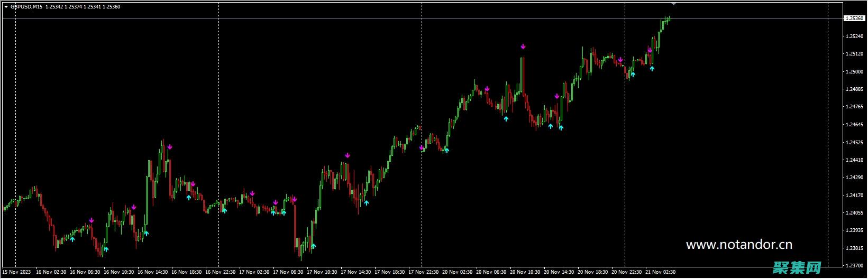Click the 20 Nov 10:30 time axis label
The width and height of the screenshot is (868, 279).
click(525, 272)
